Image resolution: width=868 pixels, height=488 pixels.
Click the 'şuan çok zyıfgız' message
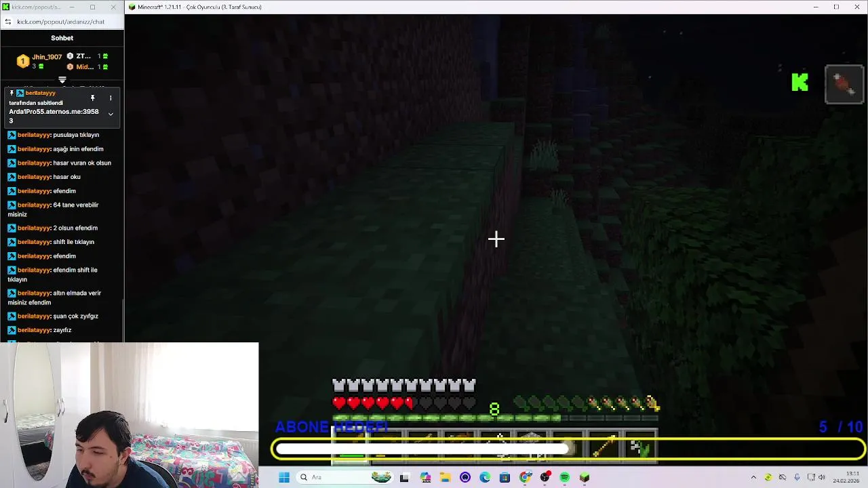pyautogui.click(x=75, y=316)
